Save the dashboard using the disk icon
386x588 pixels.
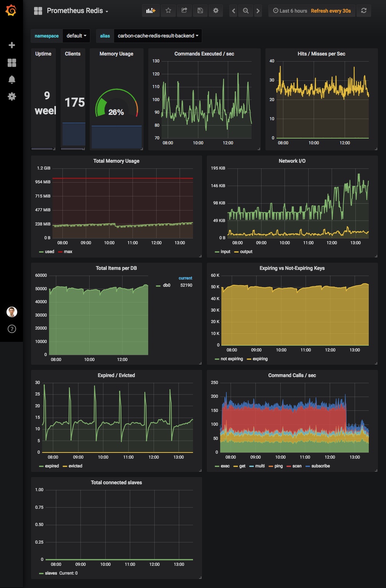tap(200, 11)
